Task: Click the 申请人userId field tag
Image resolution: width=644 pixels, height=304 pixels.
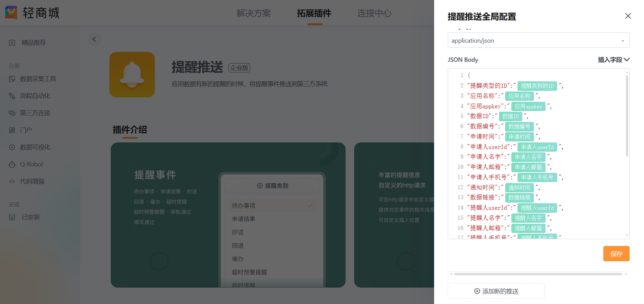Action: point(537,147)
